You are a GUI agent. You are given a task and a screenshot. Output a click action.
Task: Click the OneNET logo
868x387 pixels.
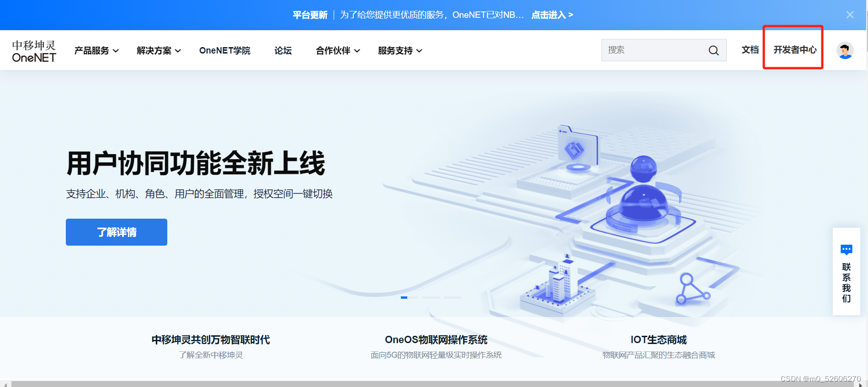click(34, 51)
